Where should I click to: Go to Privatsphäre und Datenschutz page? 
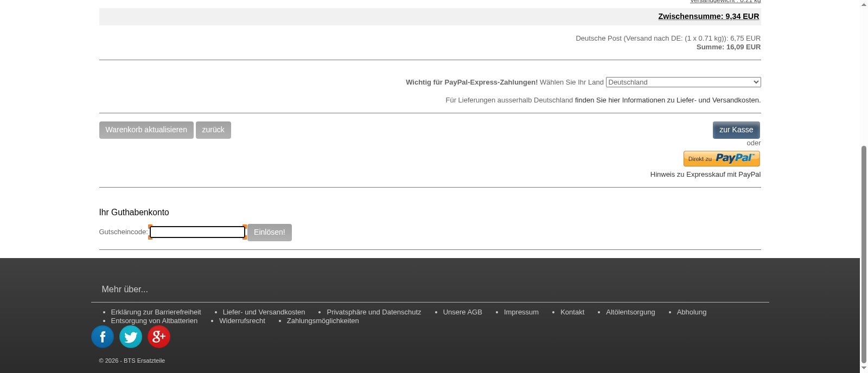pyautogui.click(x=374, y=312)
